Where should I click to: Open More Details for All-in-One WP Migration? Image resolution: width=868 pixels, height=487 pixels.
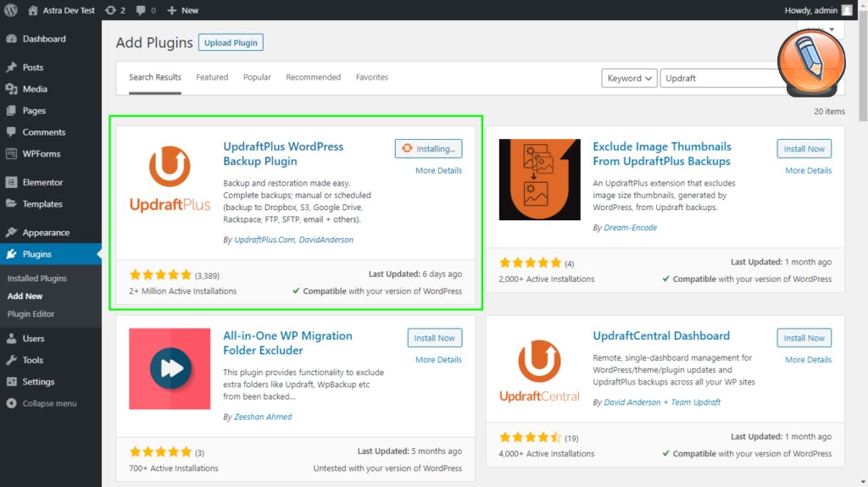(x=438, y=360)
